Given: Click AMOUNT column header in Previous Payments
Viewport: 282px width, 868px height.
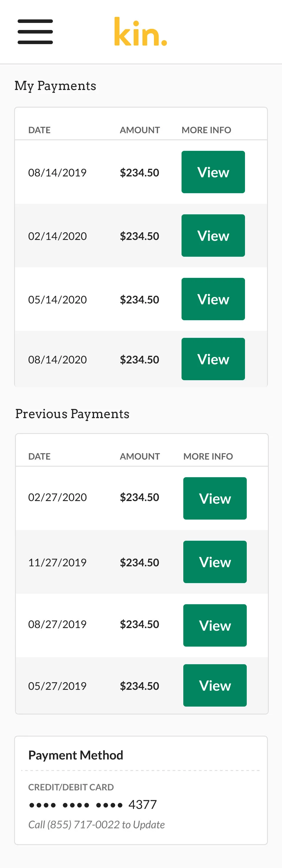Looking at the screenshot, I should coord(140,456).
